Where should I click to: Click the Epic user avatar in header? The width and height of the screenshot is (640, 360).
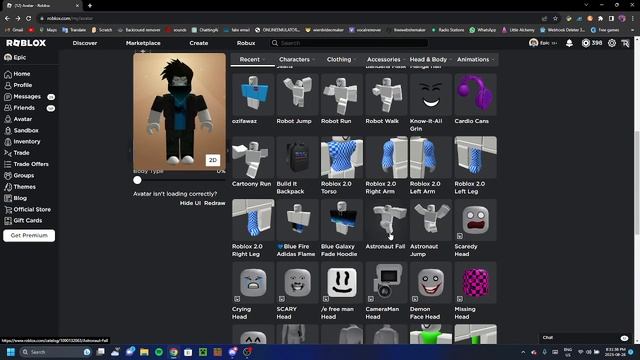point(533,43)
